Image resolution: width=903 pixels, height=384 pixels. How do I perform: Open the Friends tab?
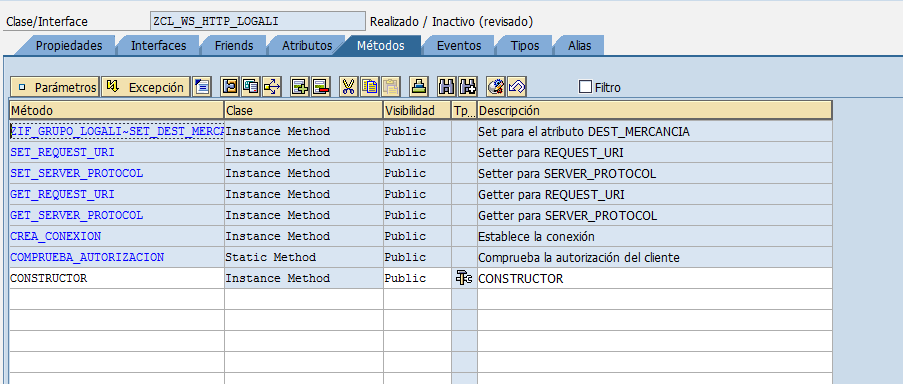click(234, 45)
